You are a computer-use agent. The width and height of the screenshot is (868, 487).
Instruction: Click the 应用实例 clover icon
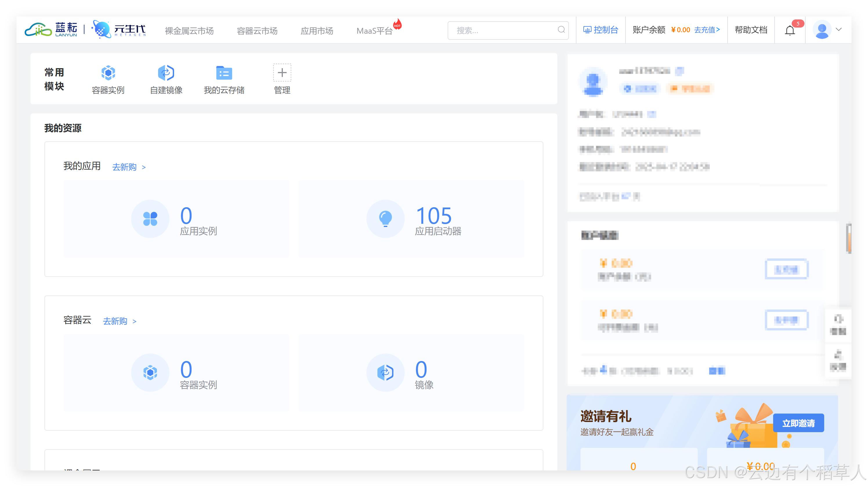click(x=150, y=219)
